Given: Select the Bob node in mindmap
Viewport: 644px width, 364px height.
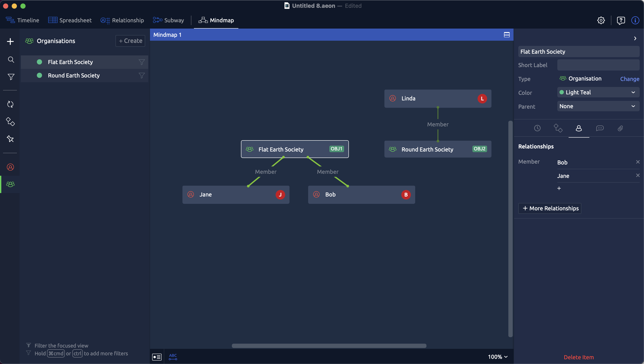Looking at the screenshot, I should (361, 195).
